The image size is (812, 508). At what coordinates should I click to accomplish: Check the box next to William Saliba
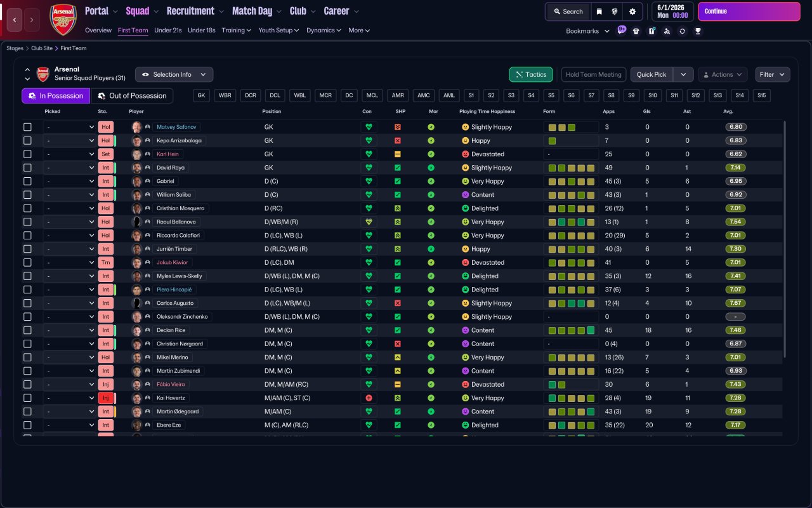coord(27,195)
